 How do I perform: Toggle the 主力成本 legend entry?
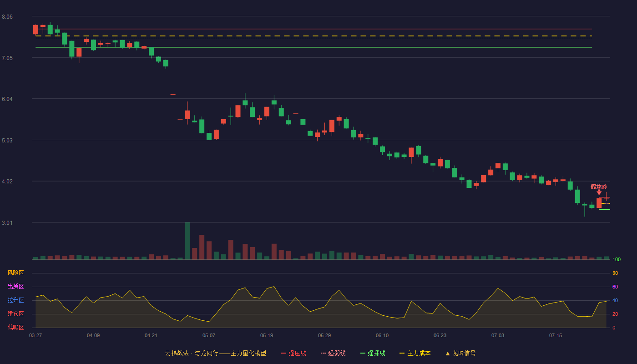(415, 353)
